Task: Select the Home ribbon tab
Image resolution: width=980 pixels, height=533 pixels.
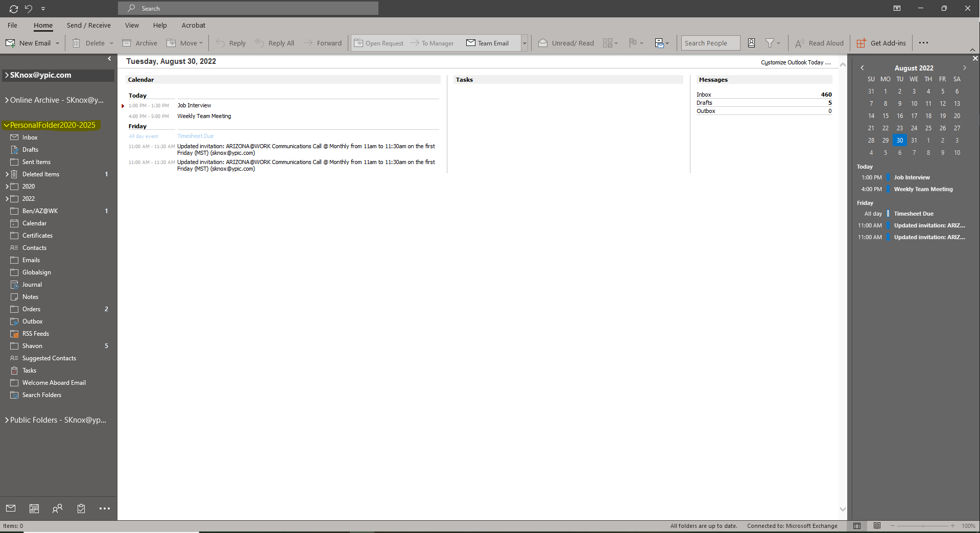Action: click(43, 25)
